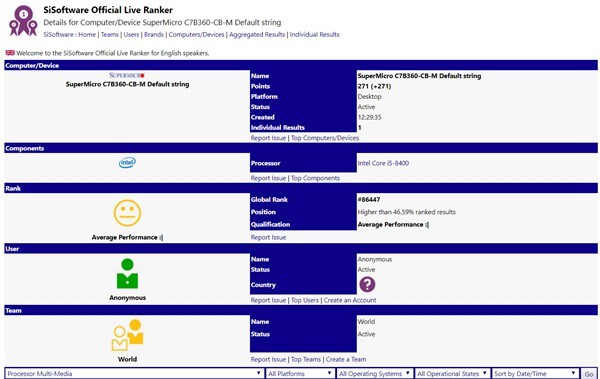Click Report Issue in Components section

[x=268, y=178]
